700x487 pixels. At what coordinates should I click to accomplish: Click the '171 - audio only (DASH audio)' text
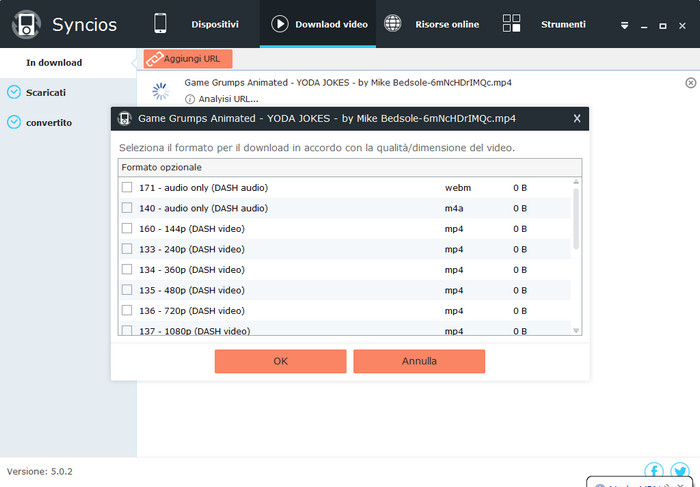tap(204, 187)
